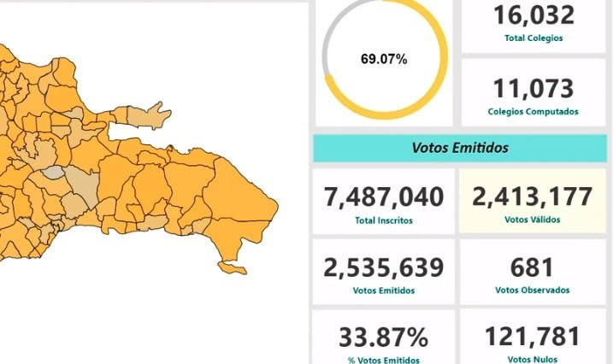Viewport: 613px width, 364px height.
Task: Select the highlighted Votos Válidos card
Action: [533, 202]
